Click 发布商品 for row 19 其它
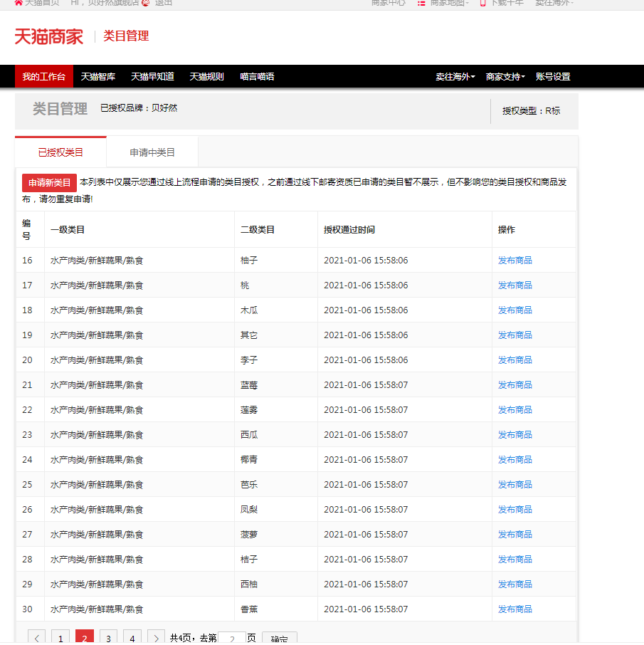644x645 pixels. tap(515, 335)
